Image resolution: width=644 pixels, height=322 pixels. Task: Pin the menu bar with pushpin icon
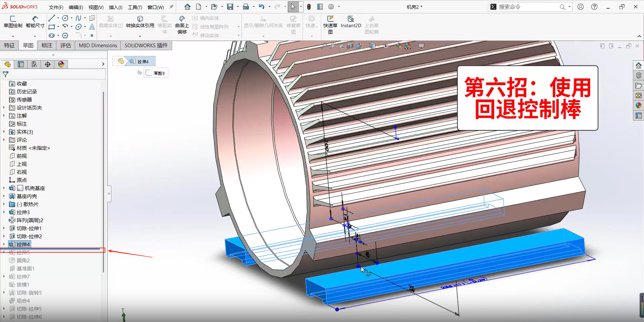coord(171,7)
